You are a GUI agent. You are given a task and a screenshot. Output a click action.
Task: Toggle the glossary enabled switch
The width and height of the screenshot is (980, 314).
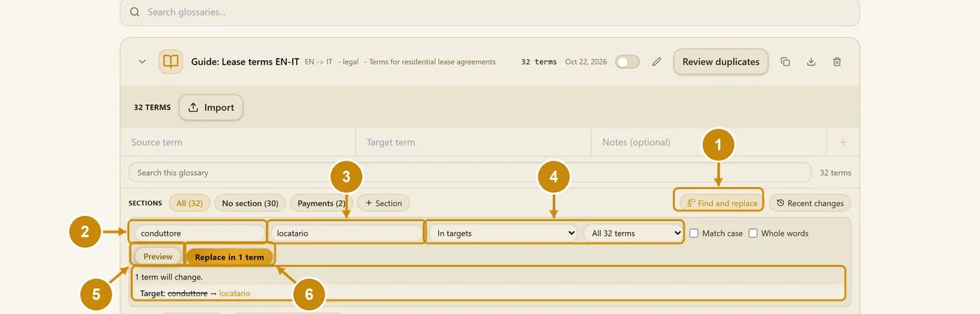[627, 62]
